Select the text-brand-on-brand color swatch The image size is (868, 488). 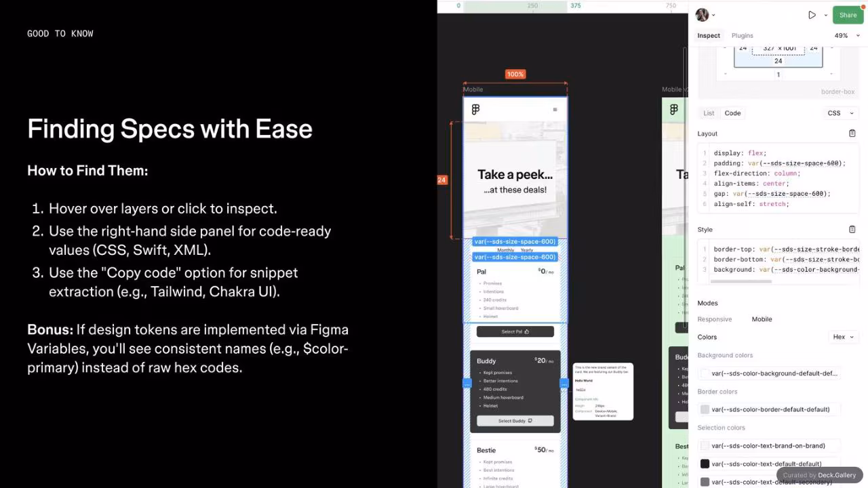(705, 446)
